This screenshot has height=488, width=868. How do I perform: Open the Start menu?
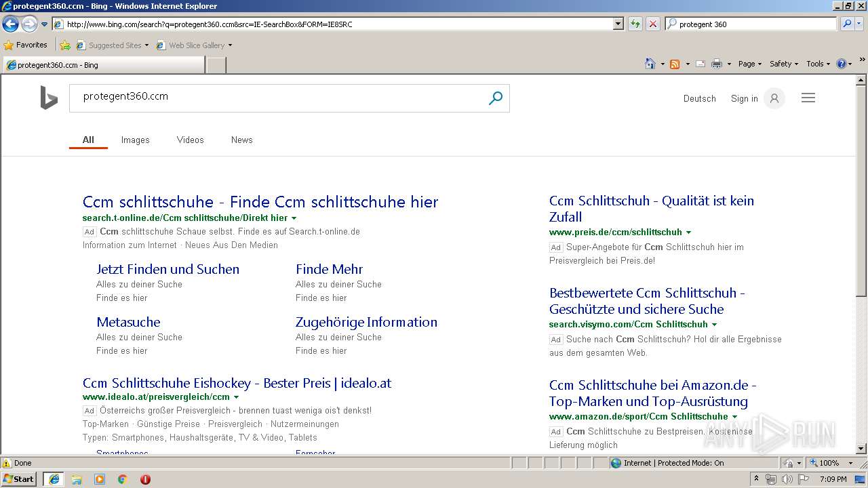click(x=18, y=479)
